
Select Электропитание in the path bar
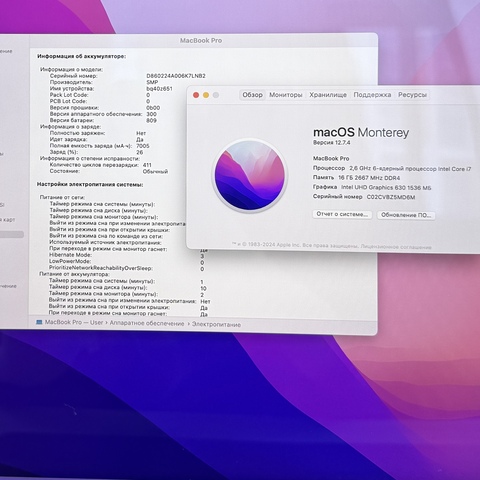point(216,324)
